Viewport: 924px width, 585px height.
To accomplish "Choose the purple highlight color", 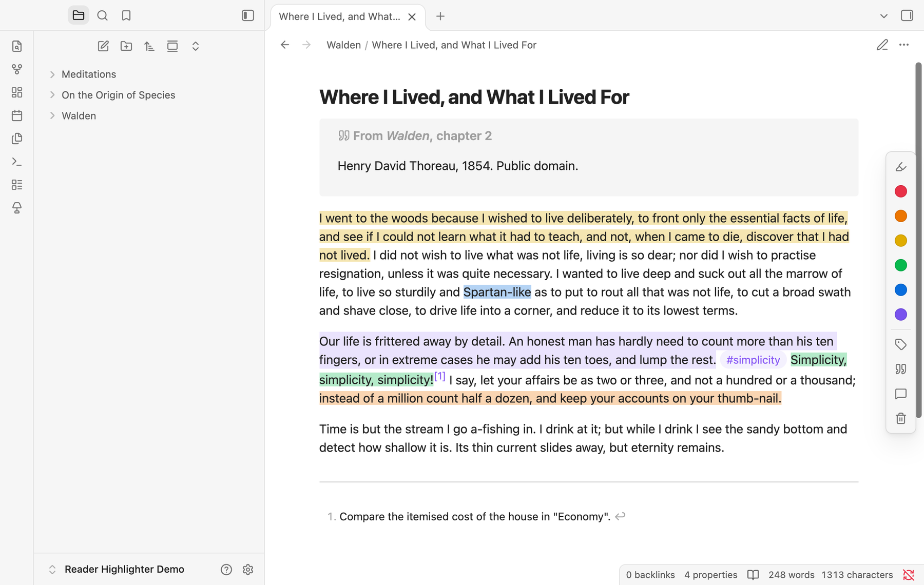I will coord(901,315).
